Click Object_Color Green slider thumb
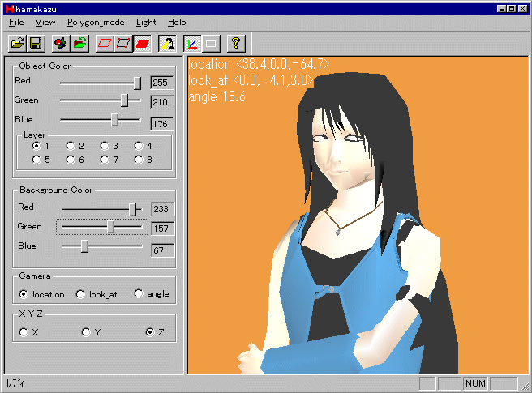This screenshot has width=532, height=393. pyautogui.click(x=125, y=100)
